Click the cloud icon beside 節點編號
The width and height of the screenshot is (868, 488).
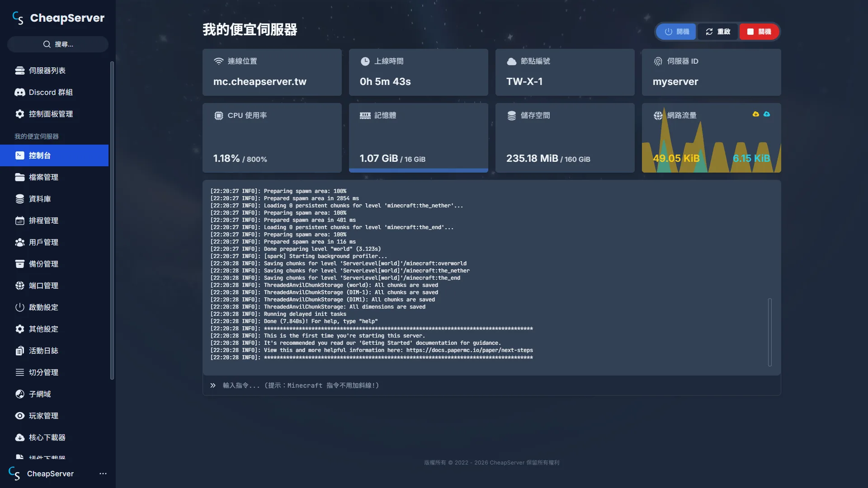512,61
